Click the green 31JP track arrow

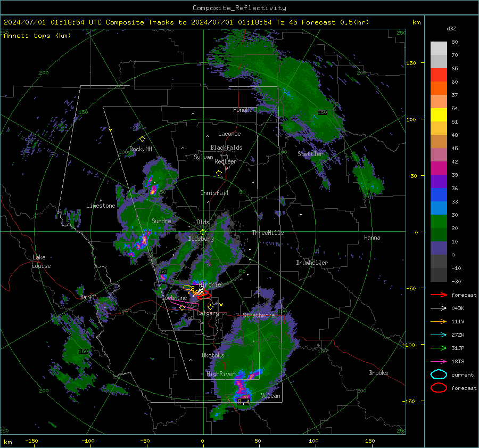pyautogui.click(x=439, y=348)
